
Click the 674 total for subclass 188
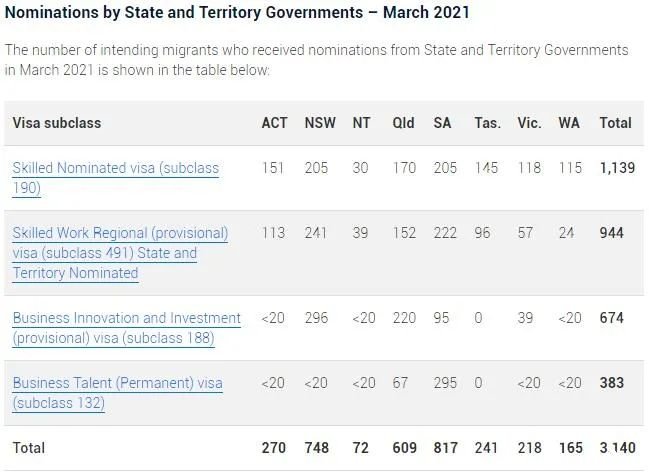click(x=612, y=318)
